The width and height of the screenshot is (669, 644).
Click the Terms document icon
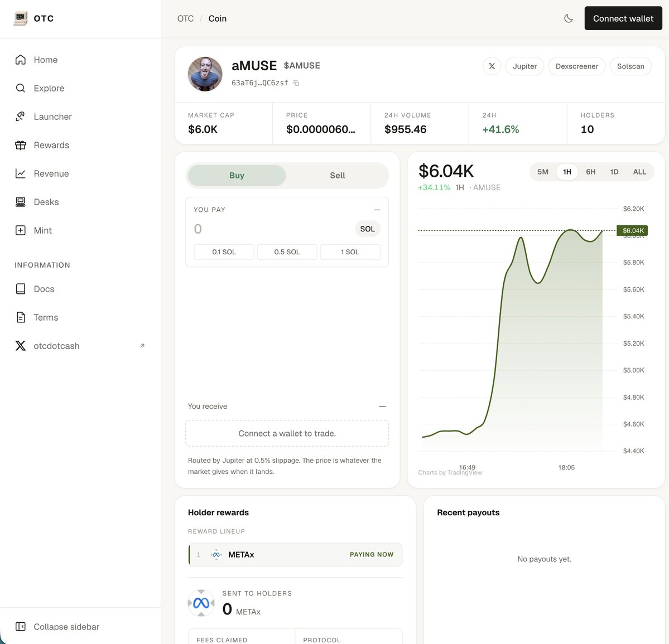(x=21, y=317)
